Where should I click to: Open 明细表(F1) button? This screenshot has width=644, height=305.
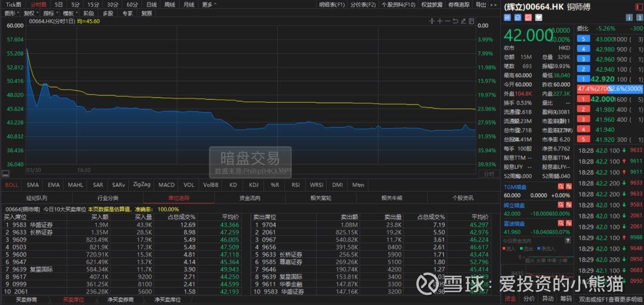pyautogui.click(x=332, y=5)
